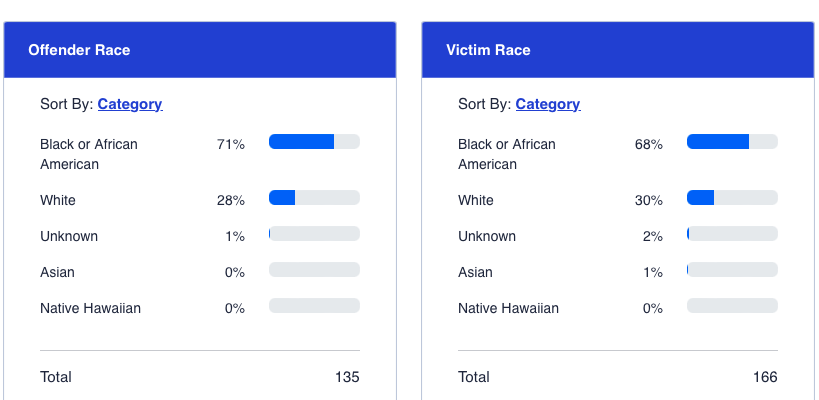
Task: Click the Unknown victim 2% progress bar
Action: tap(732, 234)
